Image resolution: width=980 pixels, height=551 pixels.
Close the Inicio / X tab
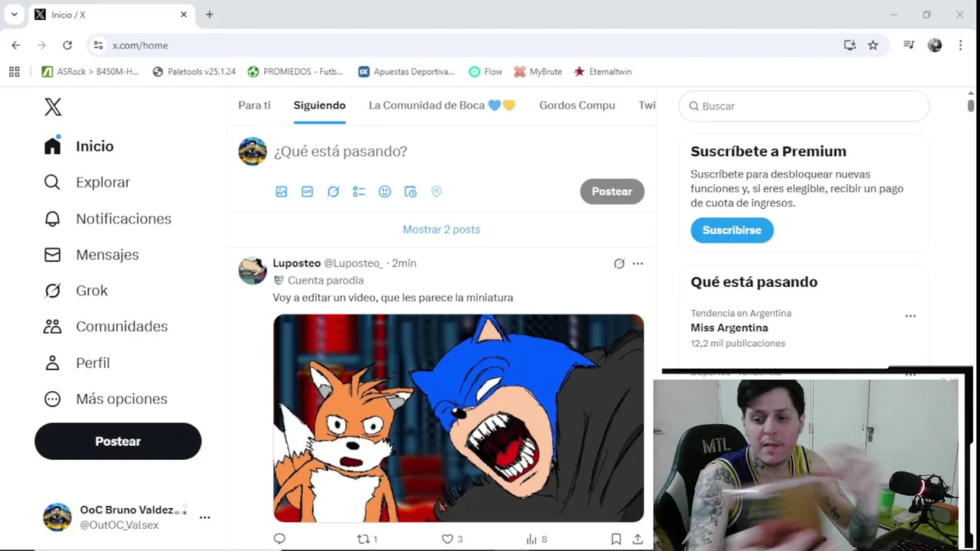pyautogui.click(x=184, y=15)
